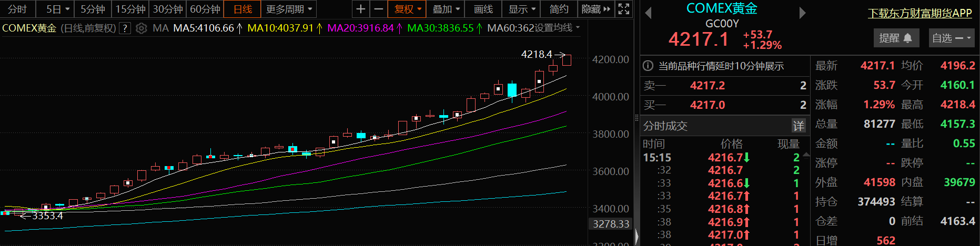Image resolution: width=980 pixels, height=246 pixels.
Task: Click the MA30:3836.55 indicator label
Action: 440,28
